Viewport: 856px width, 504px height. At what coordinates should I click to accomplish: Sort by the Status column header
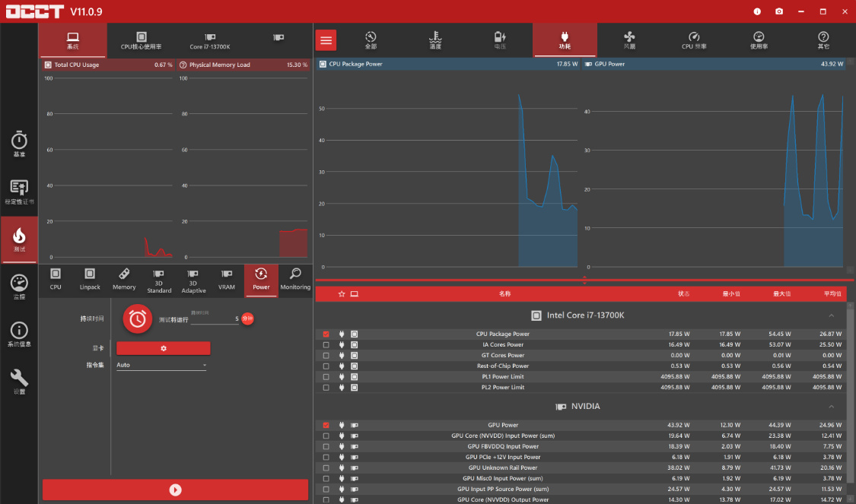683,294
